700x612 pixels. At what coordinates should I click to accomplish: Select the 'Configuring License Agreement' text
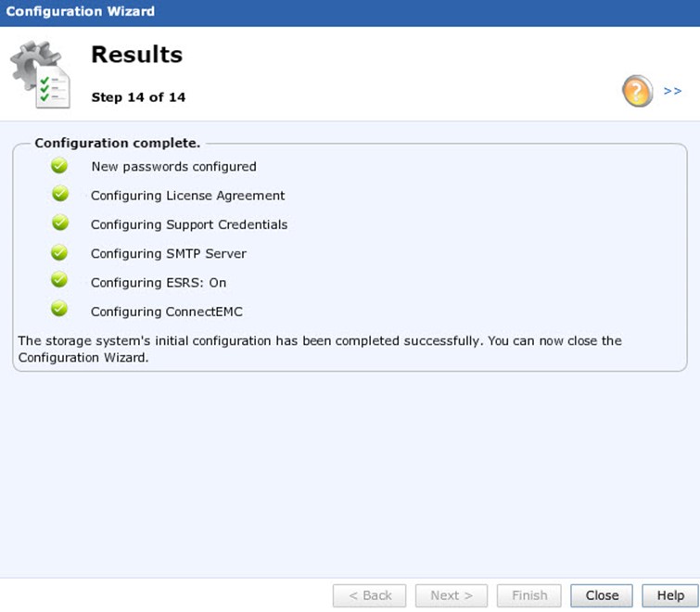pyautogui.click(x=187, y=196)
